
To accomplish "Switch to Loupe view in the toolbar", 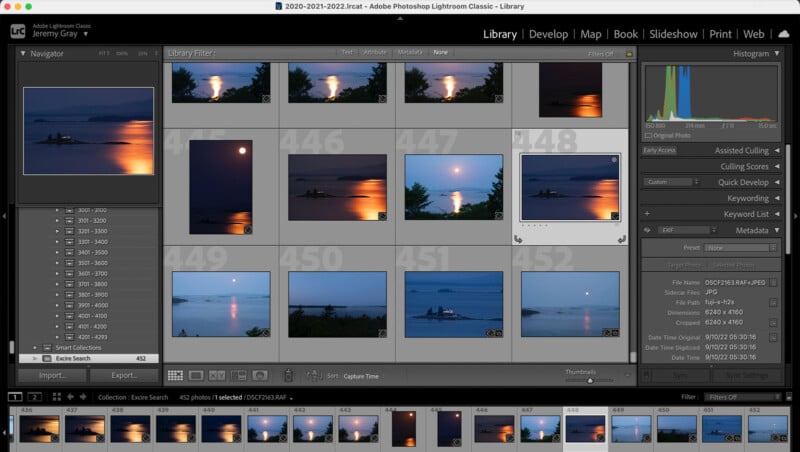I will [x=196, y=375].
